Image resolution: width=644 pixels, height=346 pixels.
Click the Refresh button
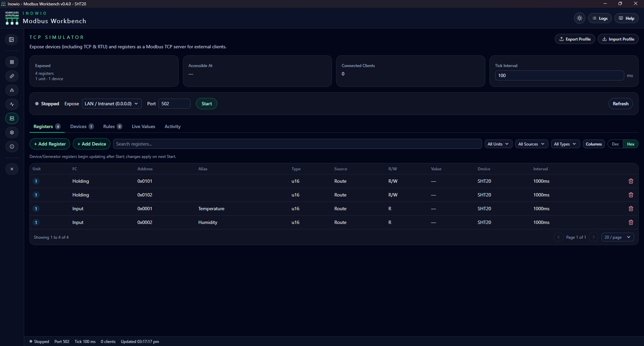(x=621, y=104)
